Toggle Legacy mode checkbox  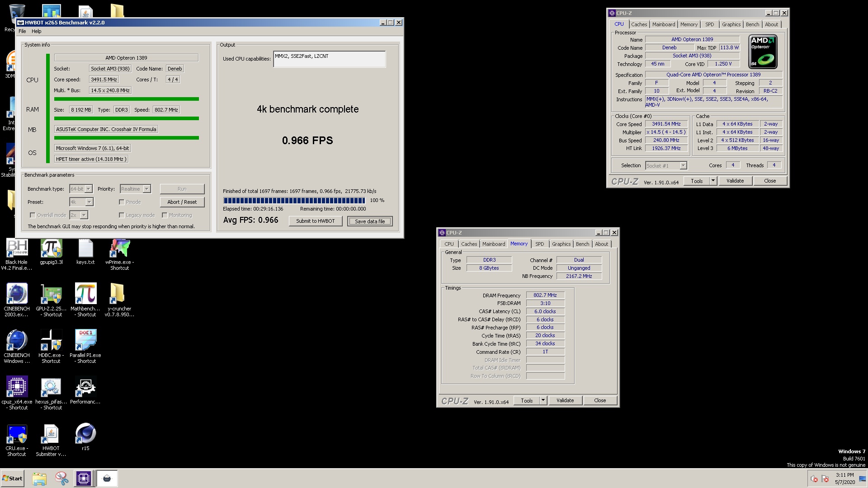[122, 215]
